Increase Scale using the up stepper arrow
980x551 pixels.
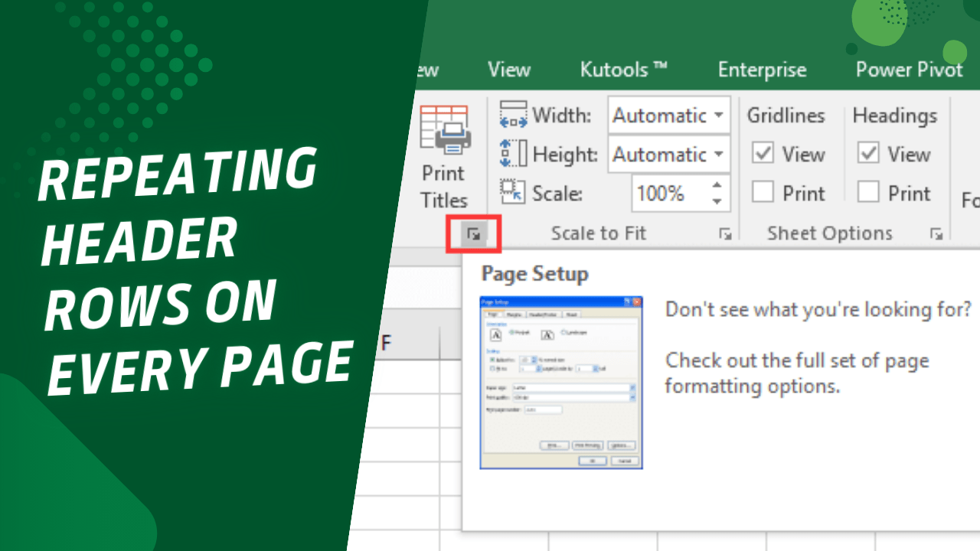tap(717, 186)
